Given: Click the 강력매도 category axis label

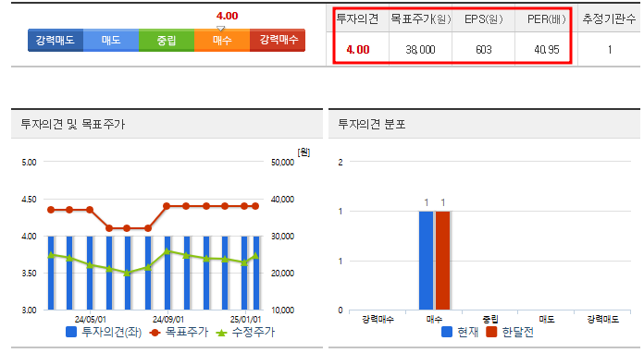Looking at the screenshot, I should coord(603,319).
